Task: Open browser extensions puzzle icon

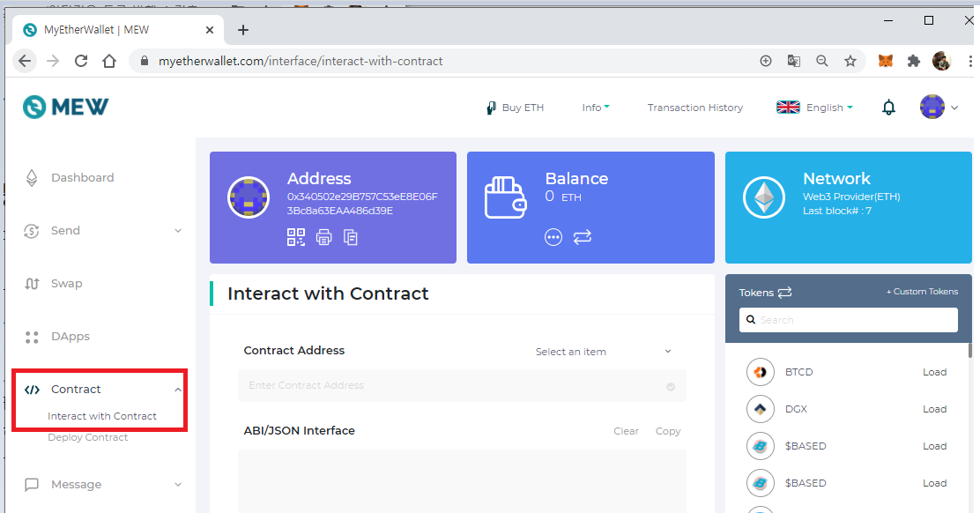Action: 914,61
